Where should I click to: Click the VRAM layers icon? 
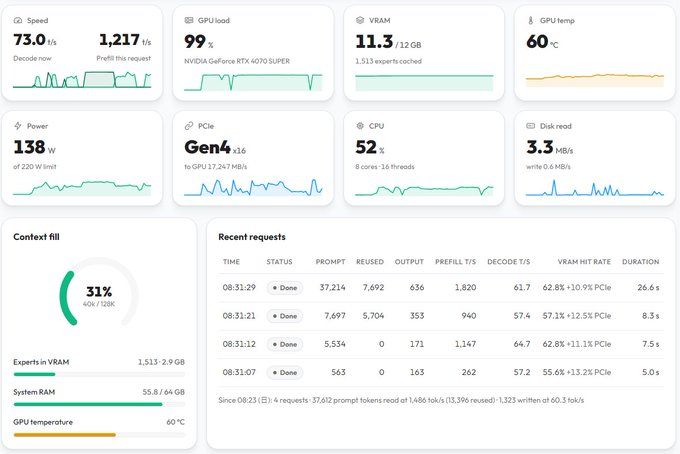360,20
